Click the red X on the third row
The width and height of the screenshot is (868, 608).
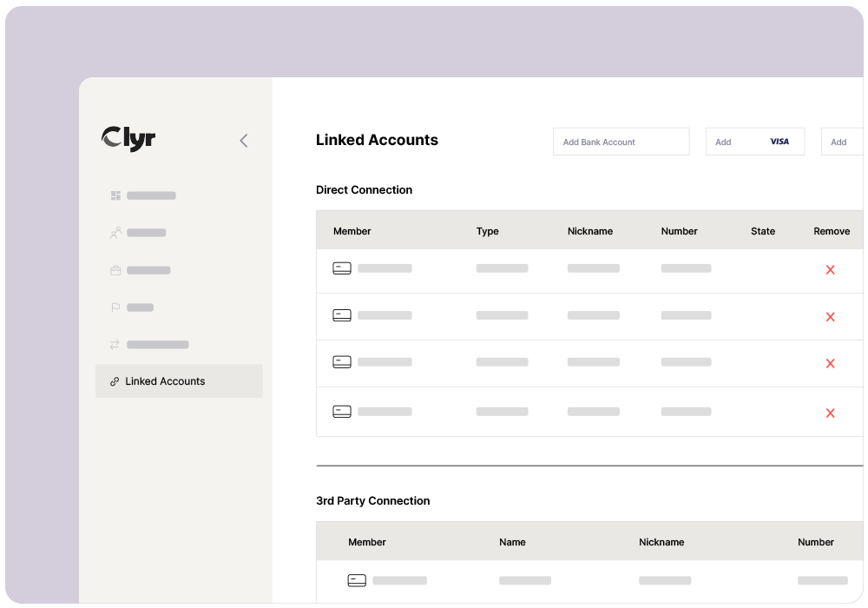pos(830,364)
